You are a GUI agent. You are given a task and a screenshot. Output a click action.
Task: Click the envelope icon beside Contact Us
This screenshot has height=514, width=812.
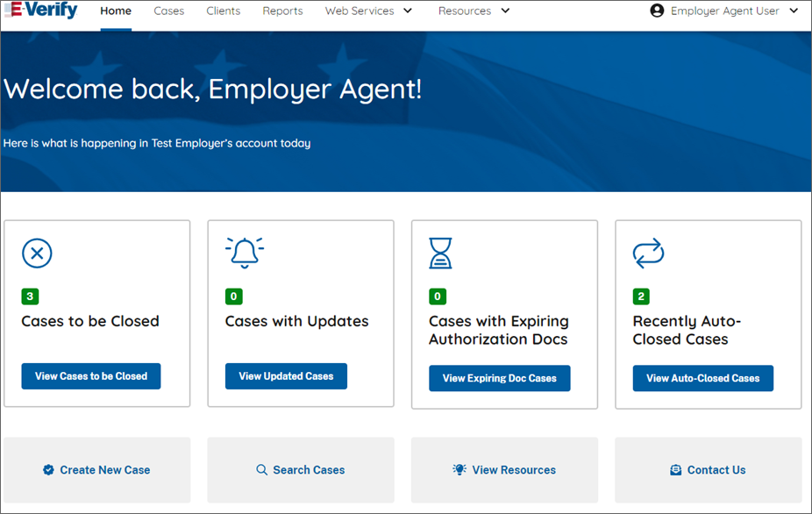point(676,470)
